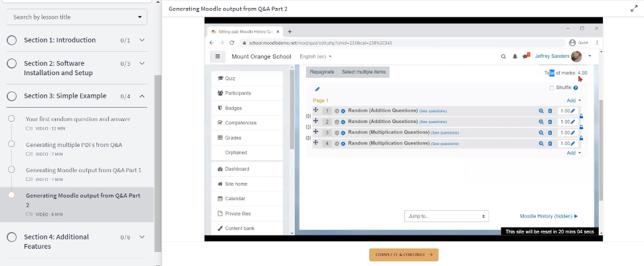Image resolution: width=644 pixels, height=266 pixels.
Task: Toggle dependency lock between questions 2 and 3
Action: point(581,127)
